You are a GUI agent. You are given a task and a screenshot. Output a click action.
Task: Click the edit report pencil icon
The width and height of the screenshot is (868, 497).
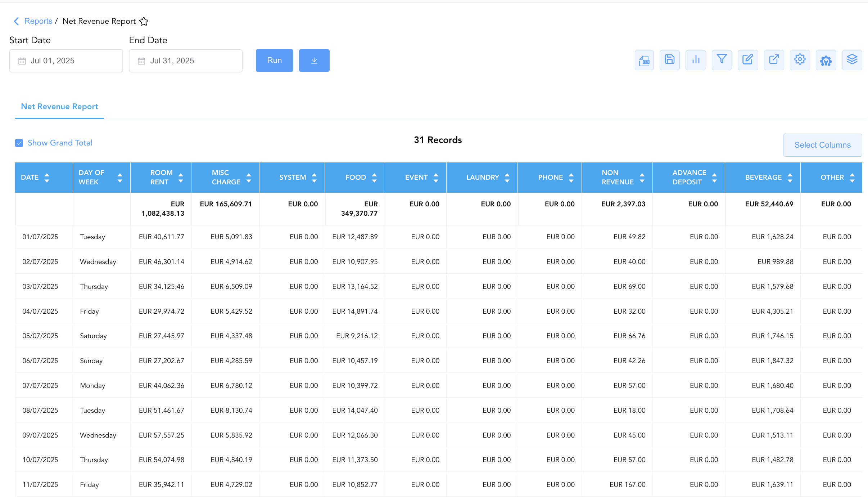coord(748,60)
